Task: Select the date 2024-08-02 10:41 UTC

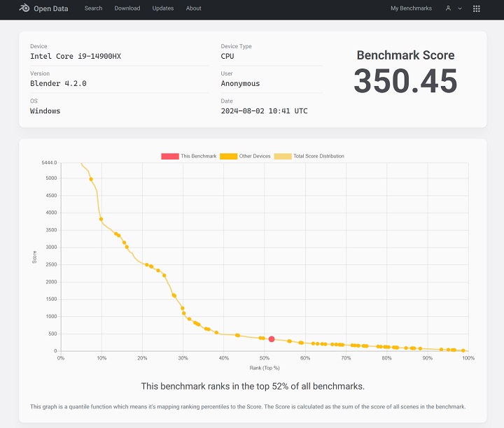Action: (264, 110)
